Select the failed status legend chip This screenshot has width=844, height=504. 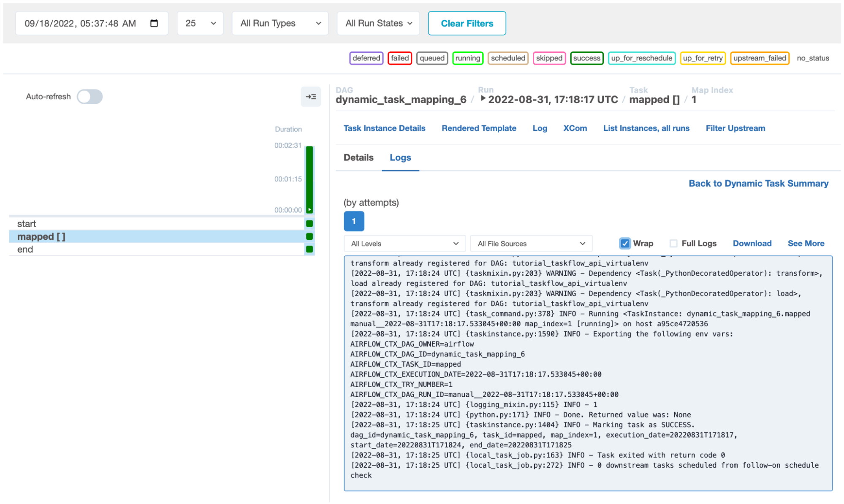[399, 58]
